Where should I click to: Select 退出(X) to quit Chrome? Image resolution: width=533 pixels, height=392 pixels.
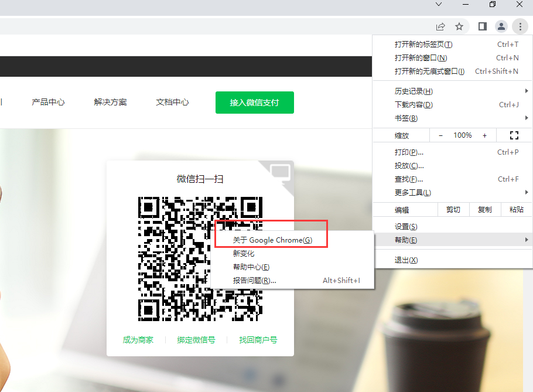(452, 260)
